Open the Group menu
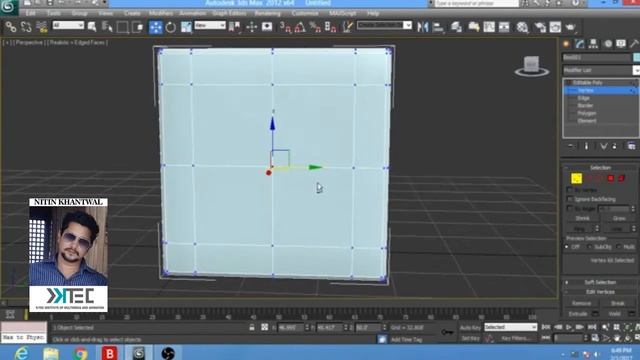640x360 pixels. click(x=80, y=13)
